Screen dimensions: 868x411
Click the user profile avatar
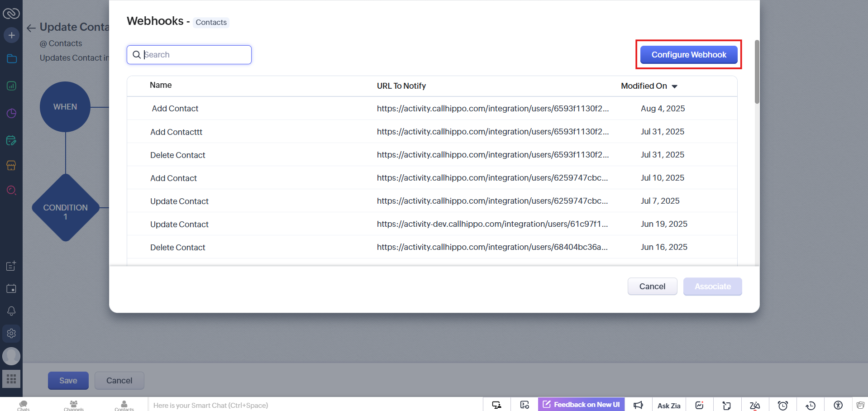tap(11, 356)
